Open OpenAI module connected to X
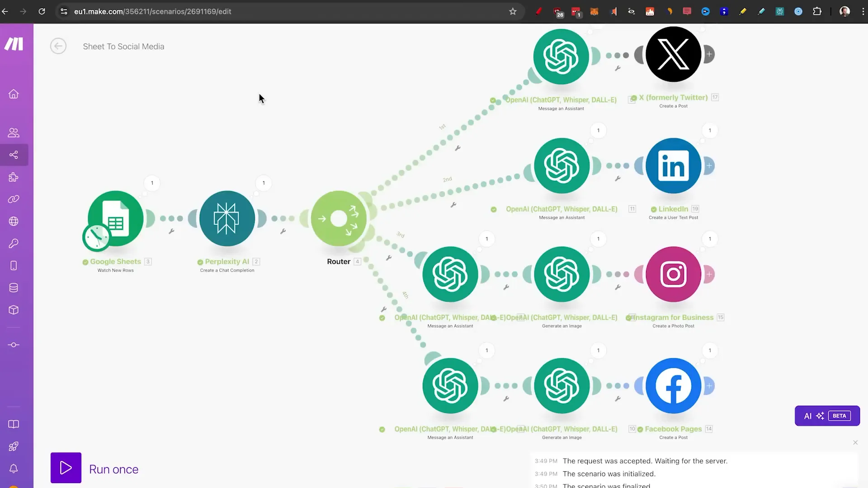 (561, 56)
